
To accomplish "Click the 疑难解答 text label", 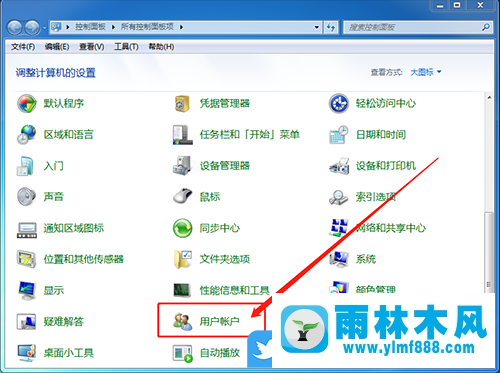I will 63,322.
